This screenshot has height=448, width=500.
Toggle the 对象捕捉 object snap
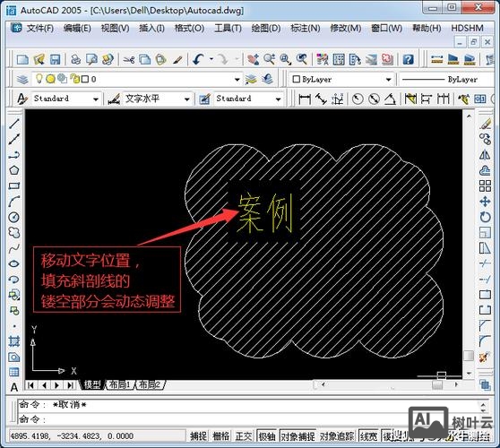pyautogui.click(x=297, y=435)
